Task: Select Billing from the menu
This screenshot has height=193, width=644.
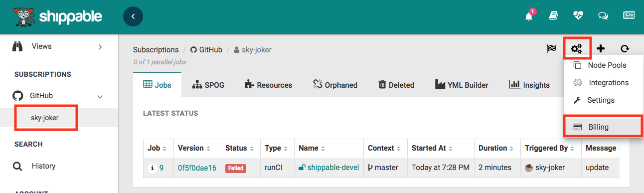Action: point(604,127)
